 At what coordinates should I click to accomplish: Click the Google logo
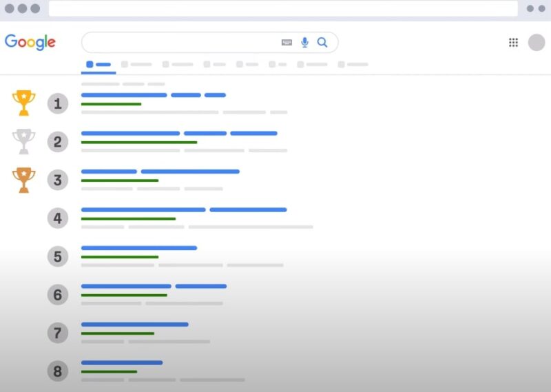coord(30,42)
